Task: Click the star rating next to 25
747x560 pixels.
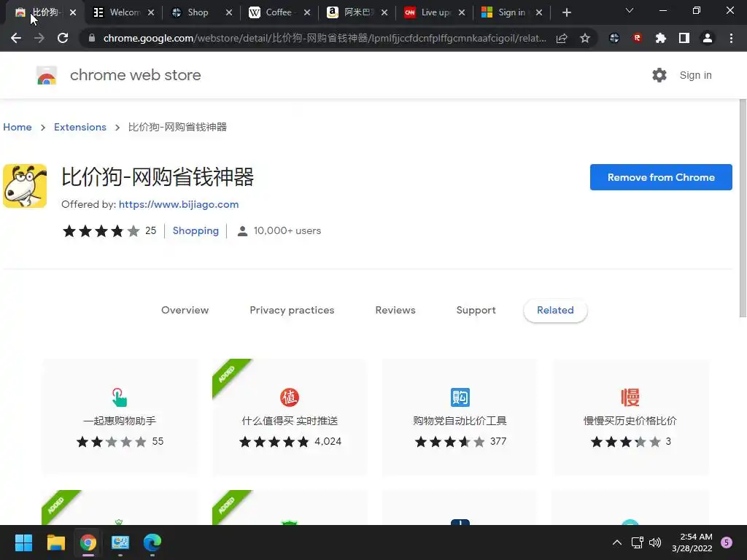Action: tap(101, 231)
